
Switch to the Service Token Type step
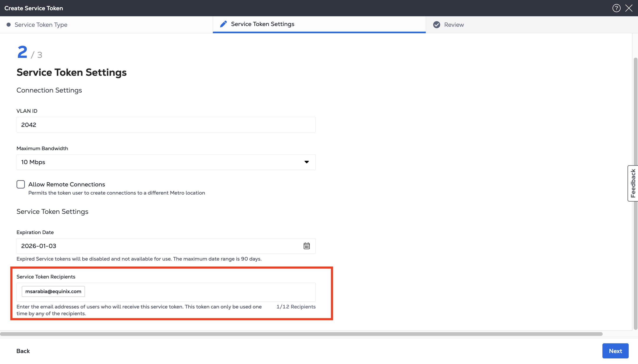pos(41,24)
